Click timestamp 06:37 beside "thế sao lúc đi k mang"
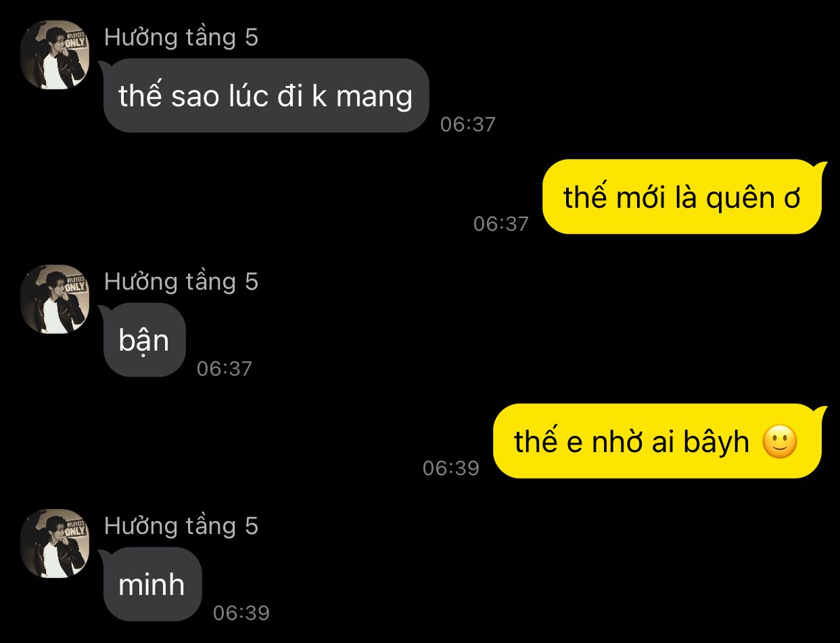 468,125
